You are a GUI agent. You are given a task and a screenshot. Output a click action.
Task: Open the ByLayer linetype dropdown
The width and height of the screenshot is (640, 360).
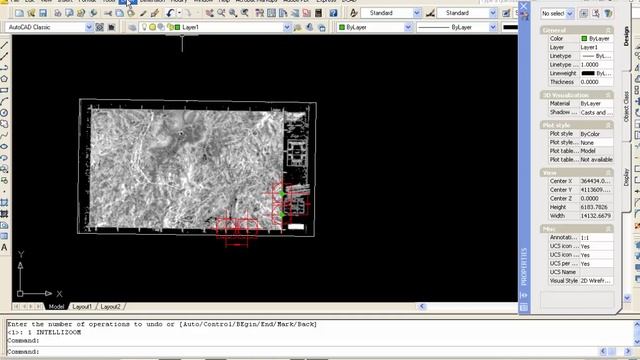pos(493,27)
